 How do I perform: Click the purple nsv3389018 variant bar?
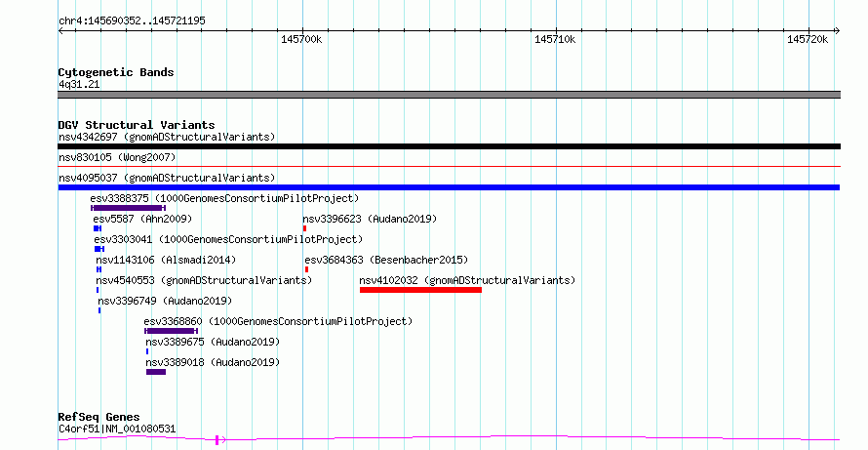156,372
